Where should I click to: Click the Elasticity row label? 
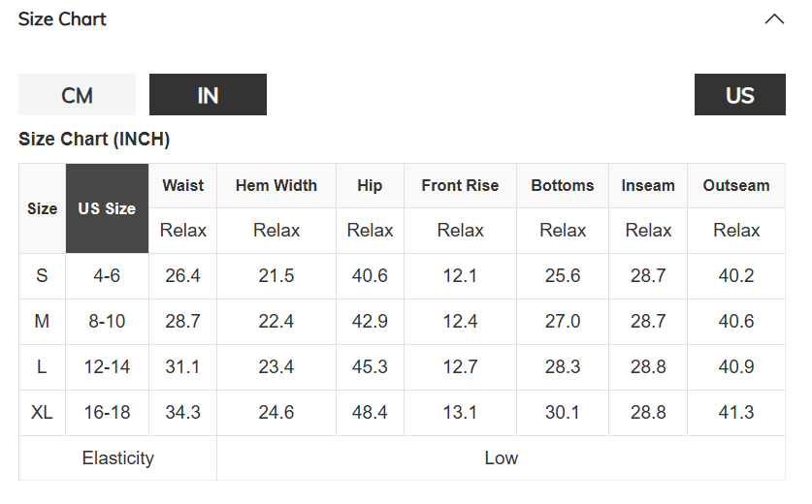pos(117,458)
